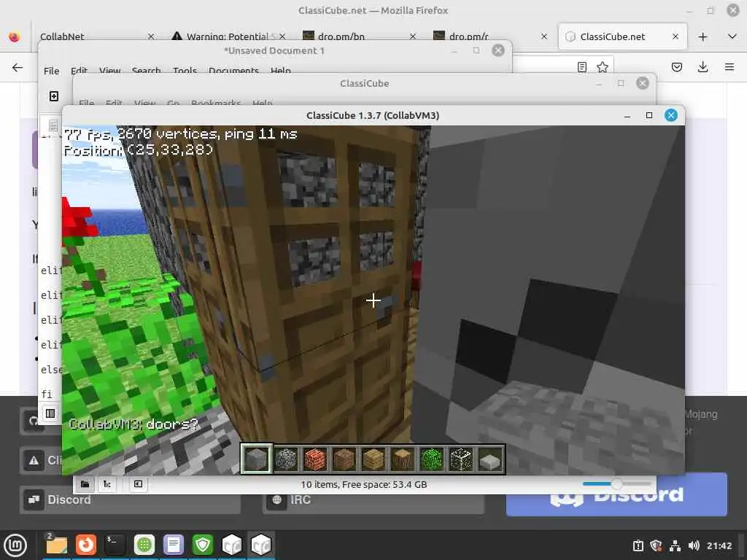Open a new Firefox tab
Viewport: 747px width, 560px height.
[x=703, y=36]
